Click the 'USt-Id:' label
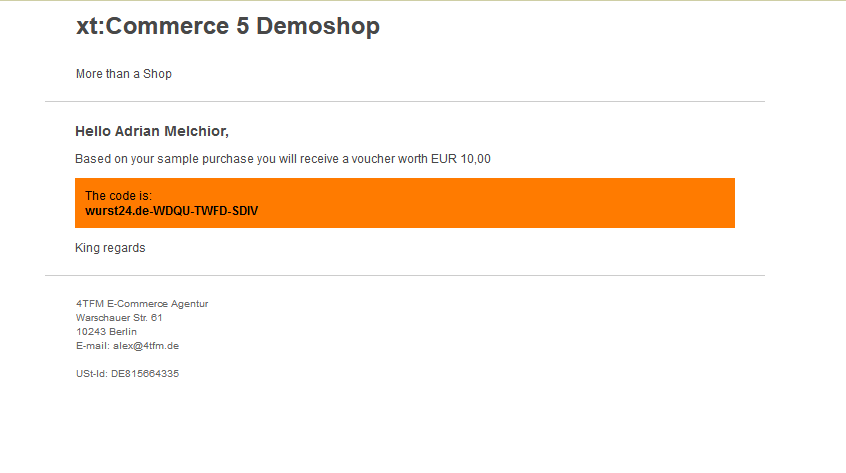Image resolution: width=846 pixels, height=473 pixels. pyautogui.click(x=91, y=373)
